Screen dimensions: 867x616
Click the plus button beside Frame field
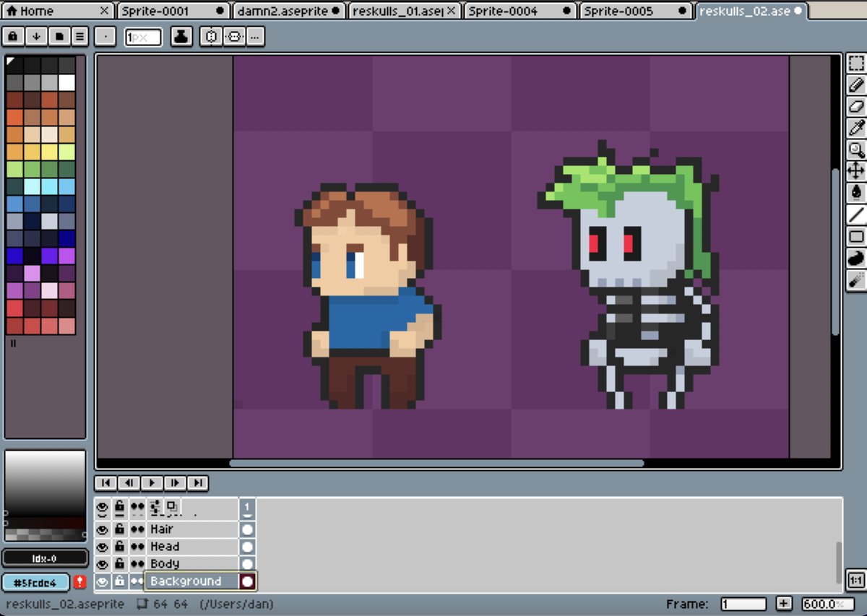coord(783,604)
